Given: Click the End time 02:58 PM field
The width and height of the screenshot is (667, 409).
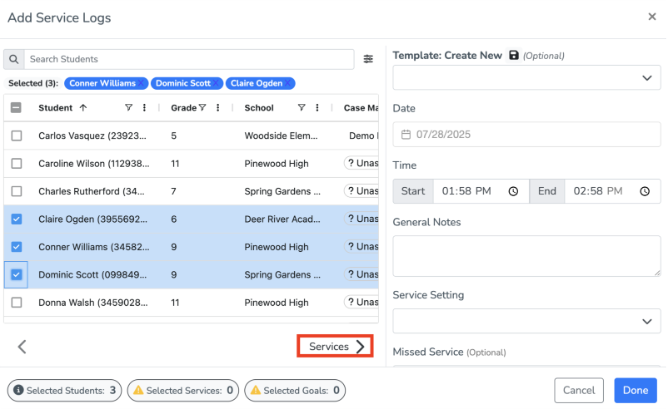Looking at the screenshot, I should 613,192.
